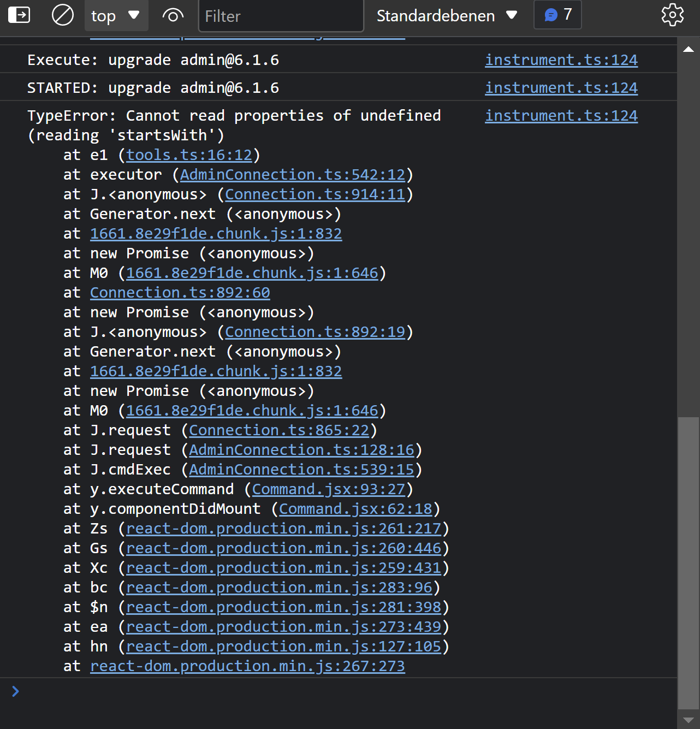
Task: Expand the top frame selector arrow
Action: click(x=133, y=15)
